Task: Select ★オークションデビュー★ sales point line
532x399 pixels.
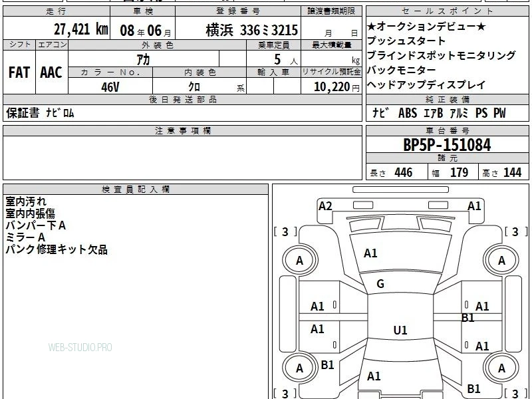Action: tap(426, 26)
